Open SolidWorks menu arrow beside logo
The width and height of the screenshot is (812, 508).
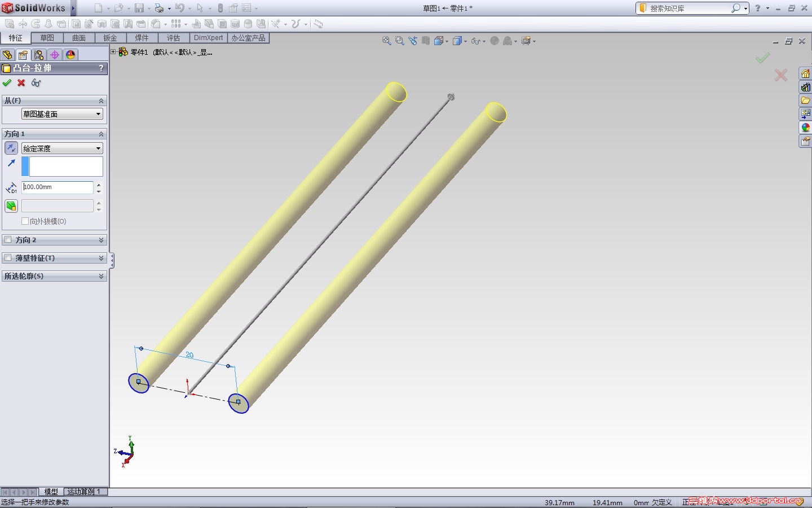tap(73, 8)
